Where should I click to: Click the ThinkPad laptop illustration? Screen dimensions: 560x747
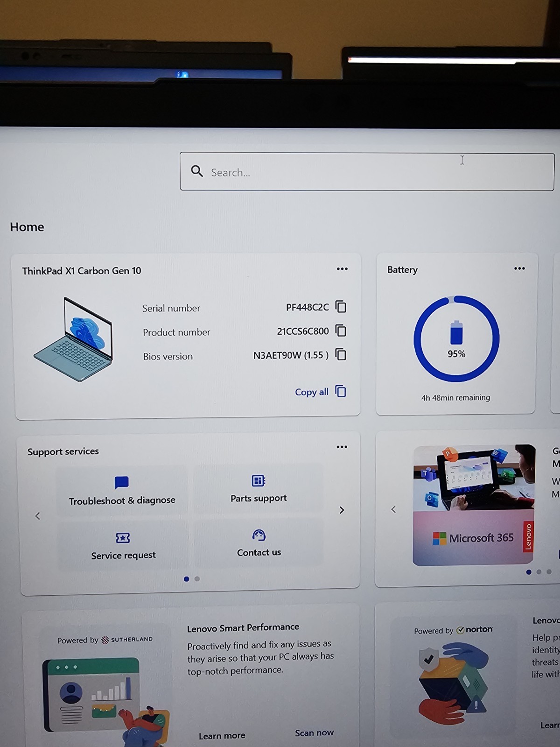(x=74, y=339)
